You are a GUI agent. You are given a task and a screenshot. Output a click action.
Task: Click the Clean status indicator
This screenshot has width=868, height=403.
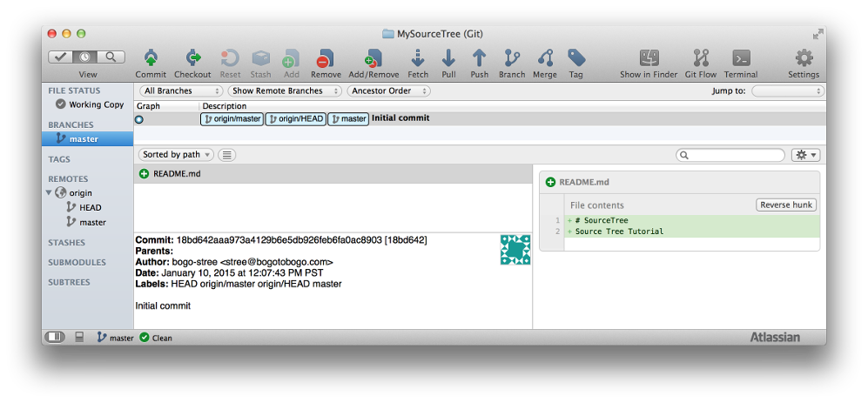[156, 338]
